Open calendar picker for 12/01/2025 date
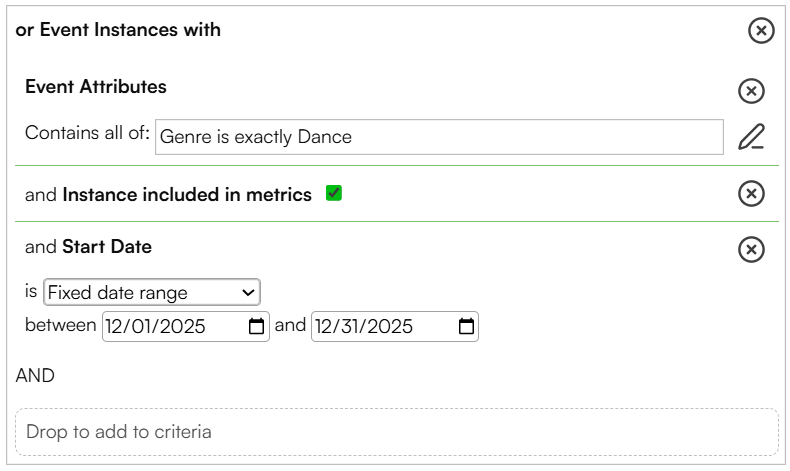This screenshot has width=790, height=471. coord(256,326)
